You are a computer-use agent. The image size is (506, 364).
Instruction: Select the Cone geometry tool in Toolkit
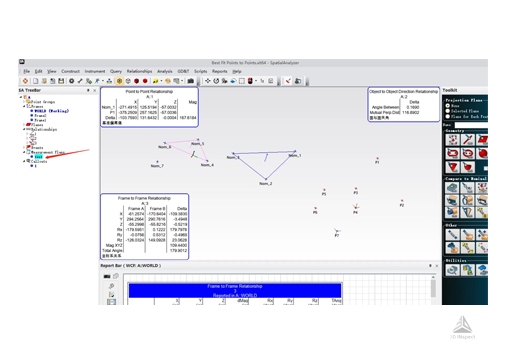click(452, 167)
